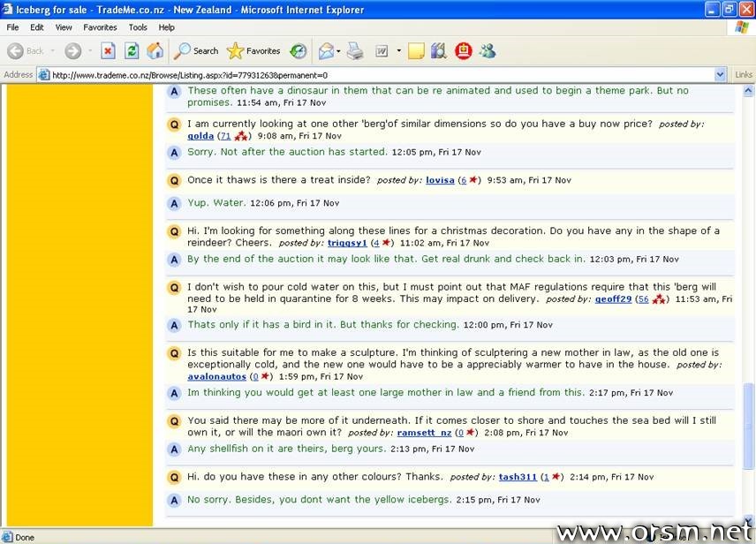
Task: View geoff29's feedback score 56
Action: point(643,299)
